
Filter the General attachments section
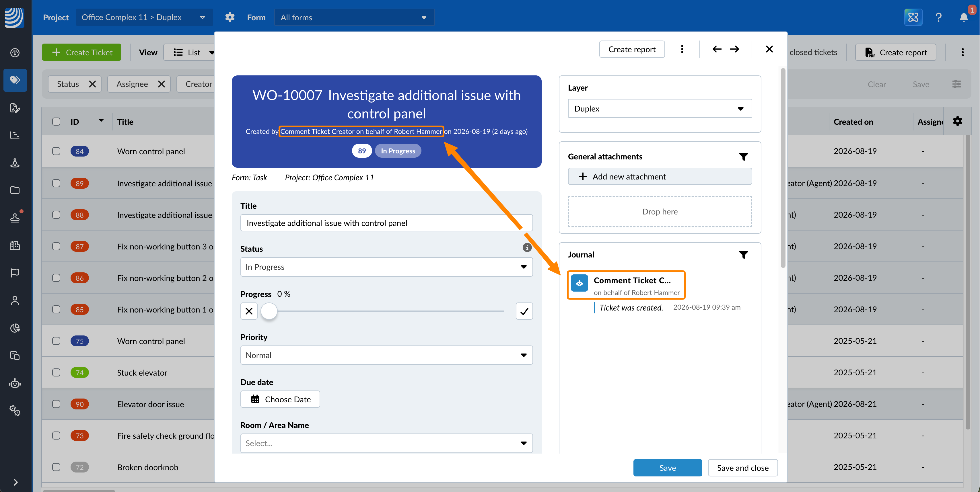click(743, 157)
